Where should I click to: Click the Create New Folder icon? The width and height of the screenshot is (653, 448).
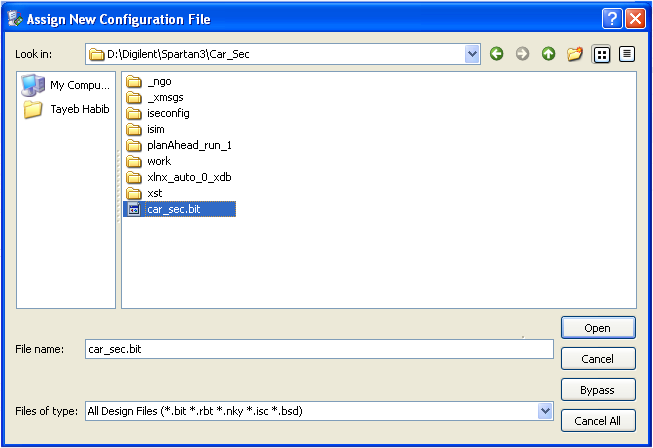(x=574, y=54)
